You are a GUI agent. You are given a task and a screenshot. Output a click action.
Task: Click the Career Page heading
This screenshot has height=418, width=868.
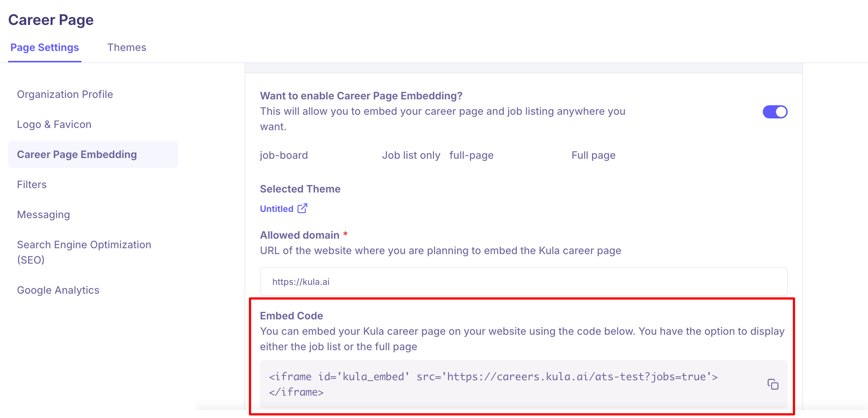51,20
